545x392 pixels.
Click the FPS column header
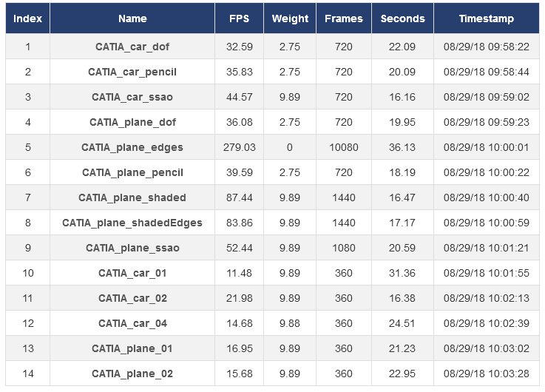239,18
